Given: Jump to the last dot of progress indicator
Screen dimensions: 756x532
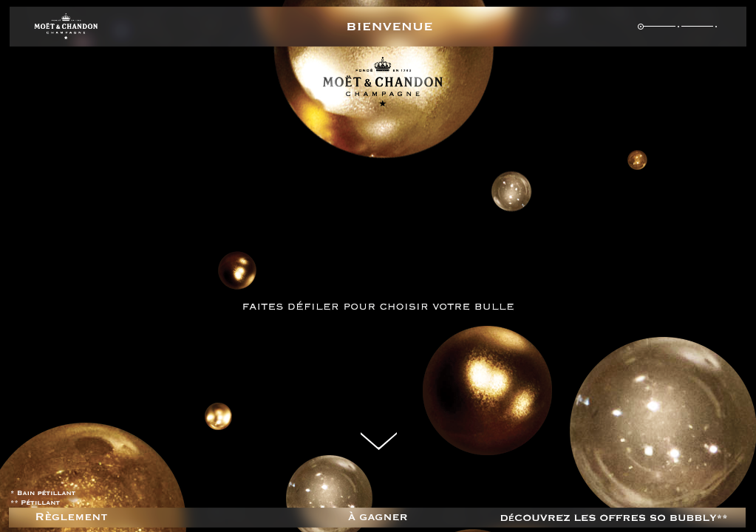Looking at the screenshot, I should pyautogui.click(x=716, y=27).
